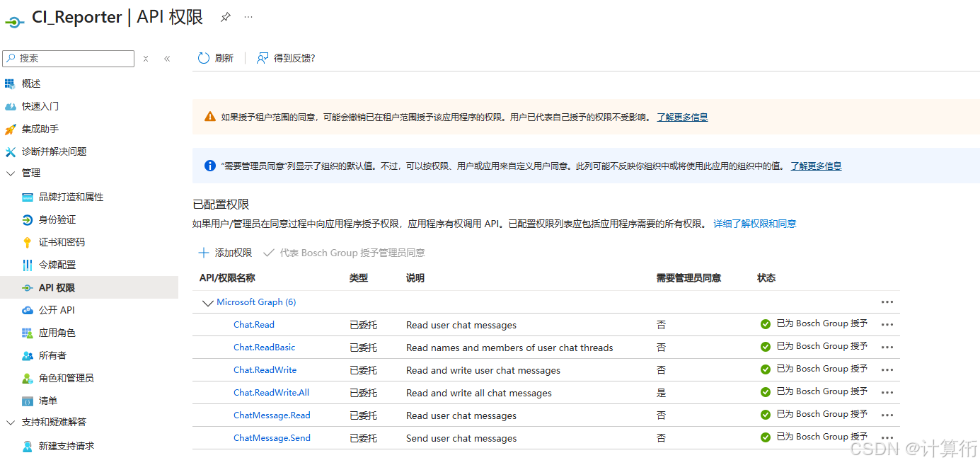The width and height of the screenshot is (980, 465).
Task: Open more options for Chat.ReadBasic row
Action: 887,348
